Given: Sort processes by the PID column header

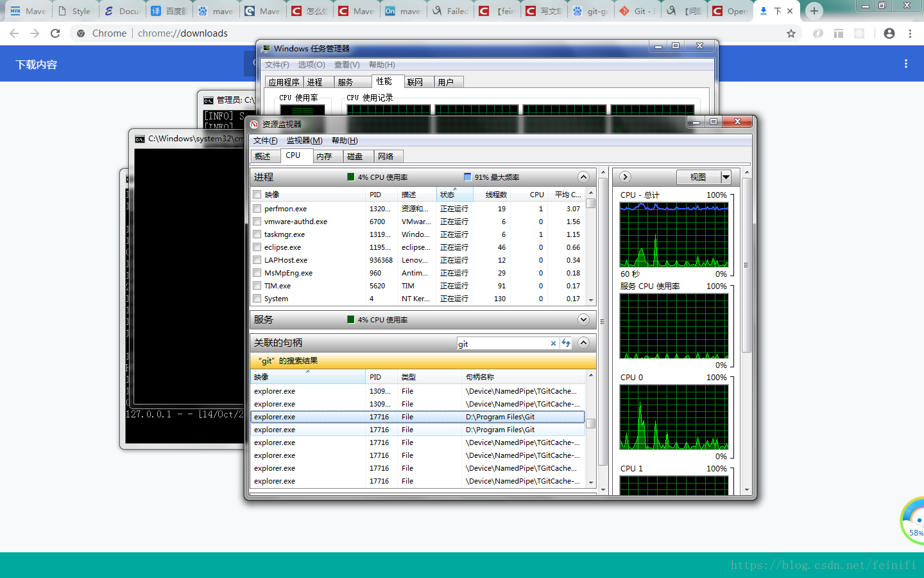Looking at the screenshot, I should pyautogui.click(x=375, y=195).
